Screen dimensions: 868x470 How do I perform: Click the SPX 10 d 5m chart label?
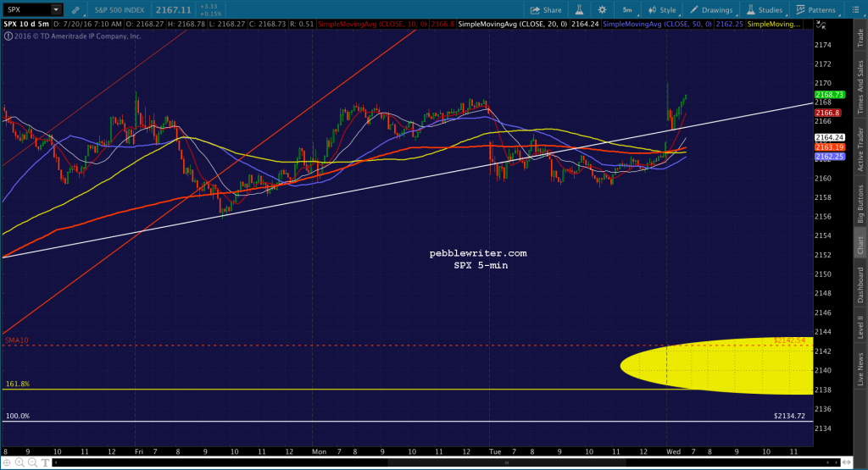point(26,25)
